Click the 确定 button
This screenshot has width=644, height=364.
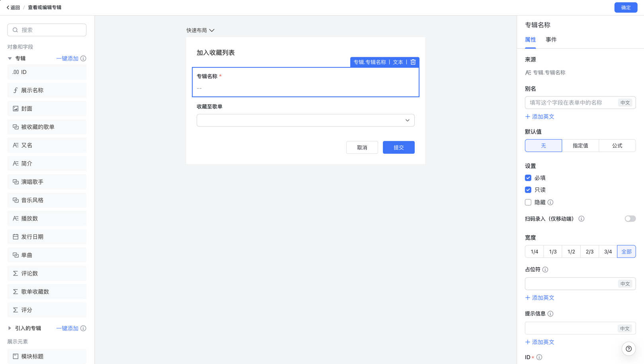626,8
